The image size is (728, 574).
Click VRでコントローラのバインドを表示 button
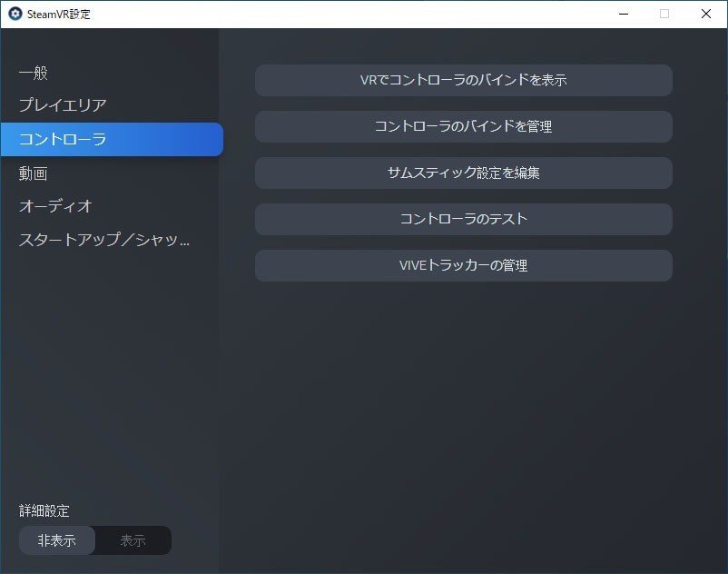[x=463, y=80]
